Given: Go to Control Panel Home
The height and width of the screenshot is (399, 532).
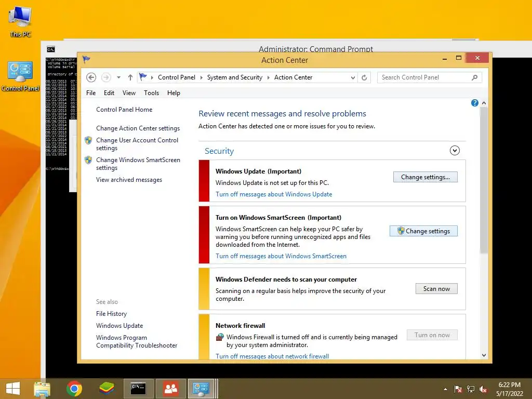Looking at the screenshot, I should [x=124, y=110].
